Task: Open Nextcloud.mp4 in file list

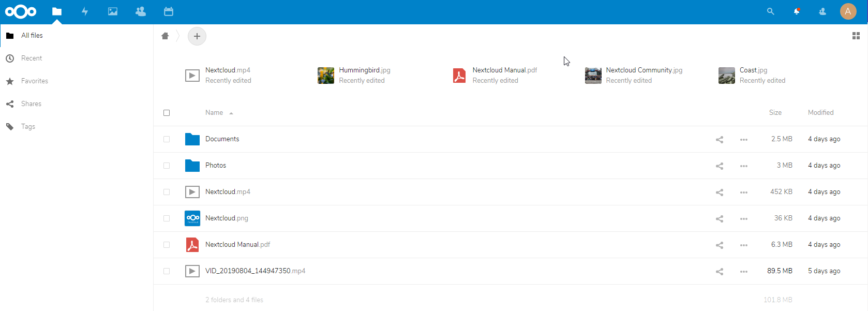Action: click(x=228, y=192)
